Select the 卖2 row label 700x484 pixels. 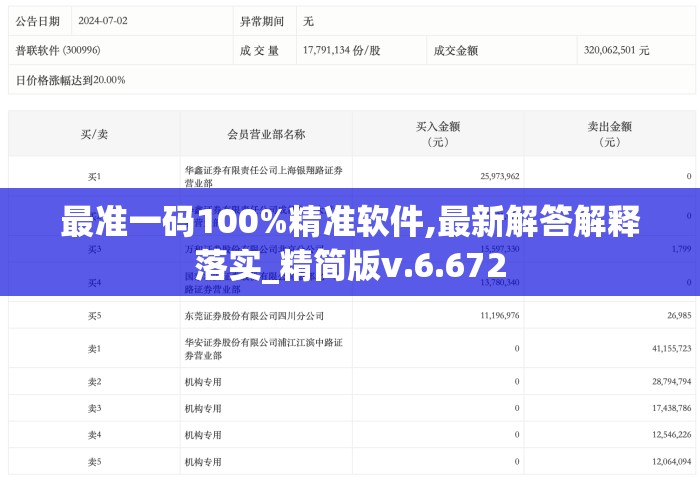tap(94, 382)
